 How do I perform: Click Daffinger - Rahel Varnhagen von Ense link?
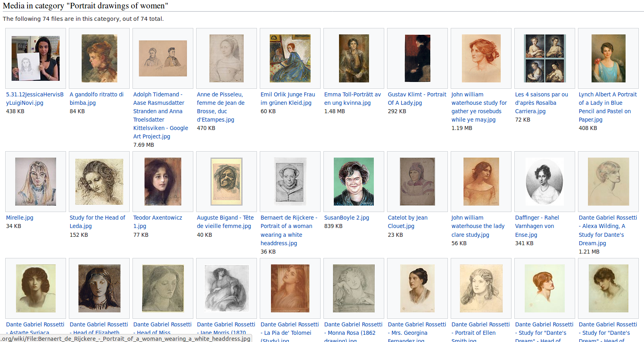(537, 226)
